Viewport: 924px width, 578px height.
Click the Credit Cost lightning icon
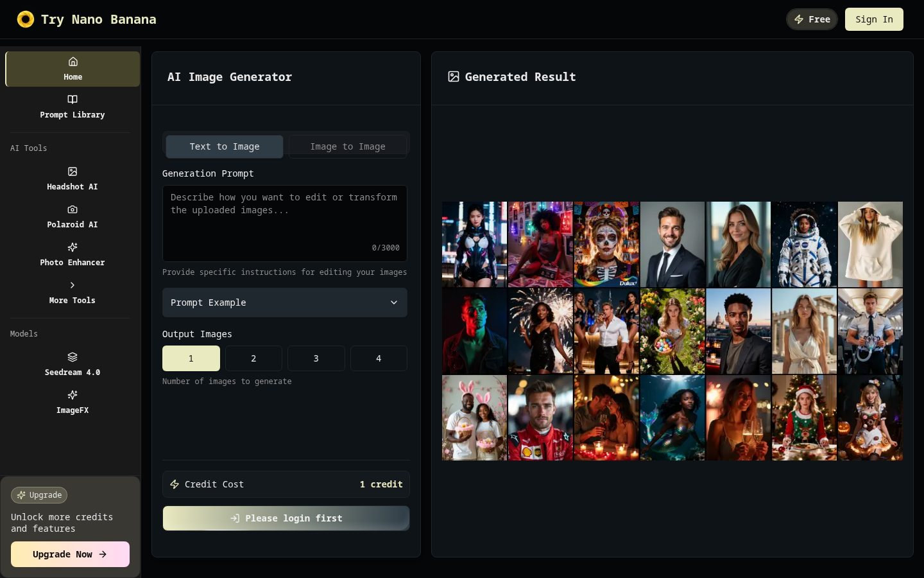pos(175,484)
